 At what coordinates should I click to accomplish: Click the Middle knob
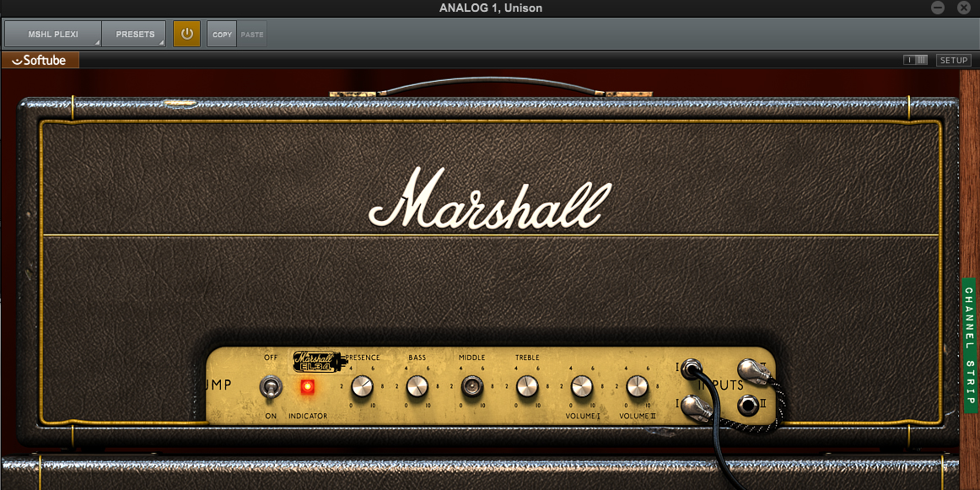[x=472, y=387]
